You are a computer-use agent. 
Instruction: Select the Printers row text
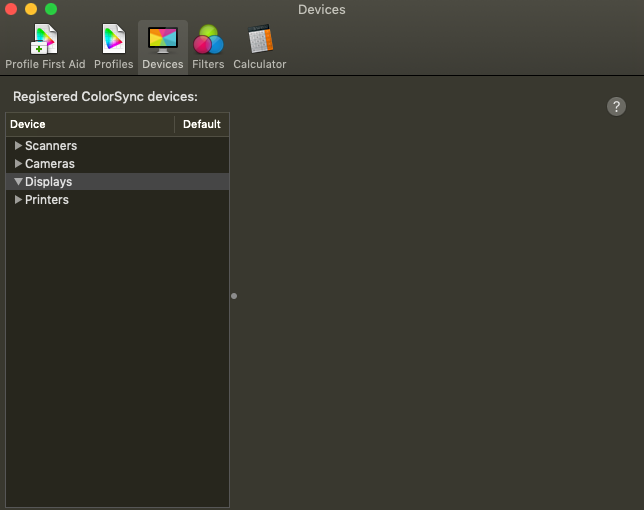pos(47,200)
